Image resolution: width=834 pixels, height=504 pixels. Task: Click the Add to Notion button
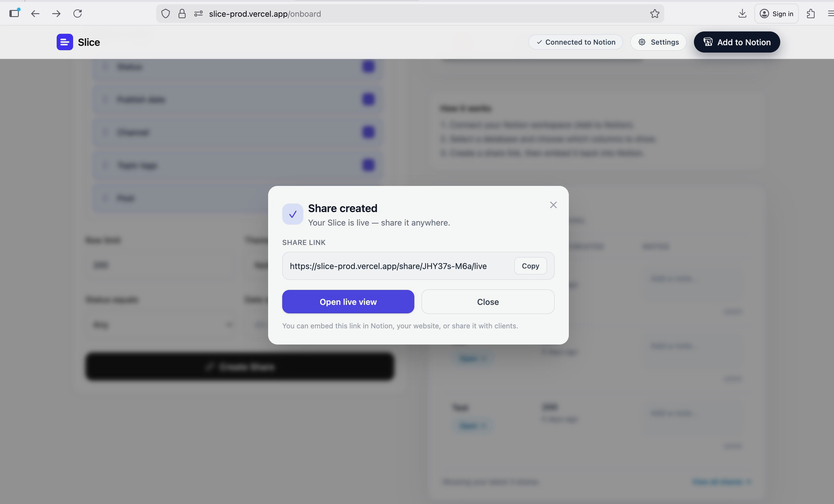[x=737, y=42]
